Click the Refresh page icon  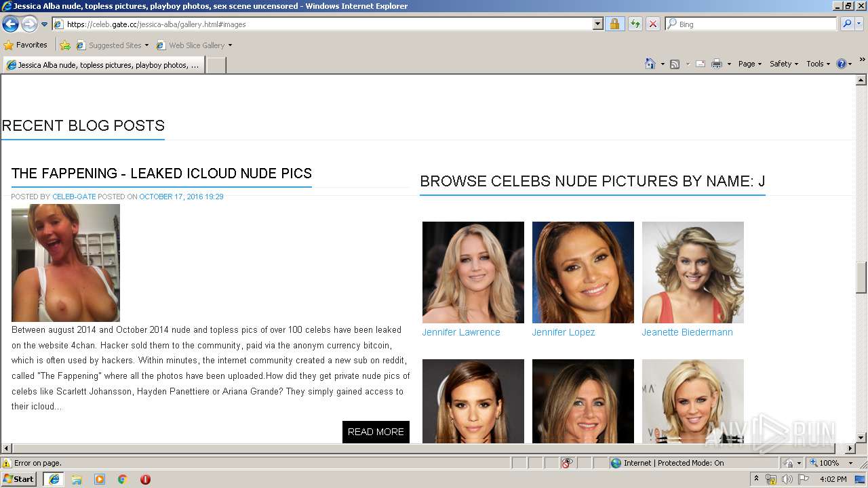pos(635,24)
